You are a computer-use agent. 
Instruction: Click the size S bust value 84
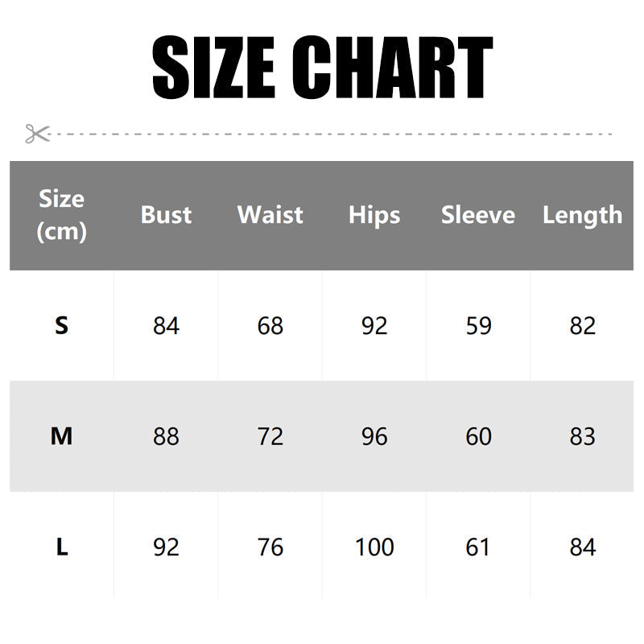(166, 325)
